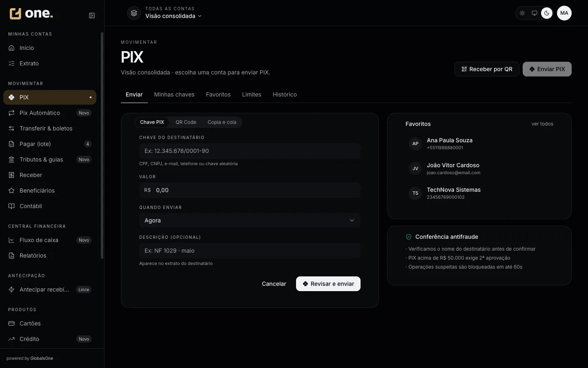Click the PIX diamond icon in sidebar
588x368 pixels.
[11, 97]
